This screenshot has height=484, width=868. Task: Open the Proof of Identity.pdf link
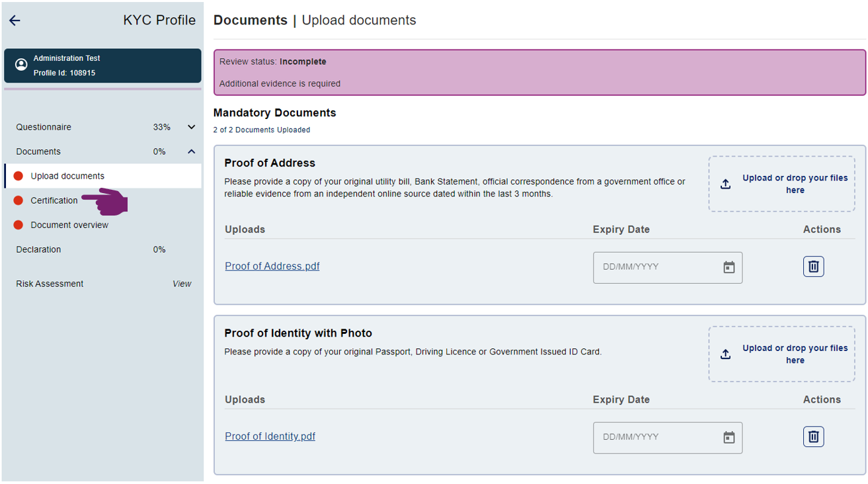pos(270,436)
